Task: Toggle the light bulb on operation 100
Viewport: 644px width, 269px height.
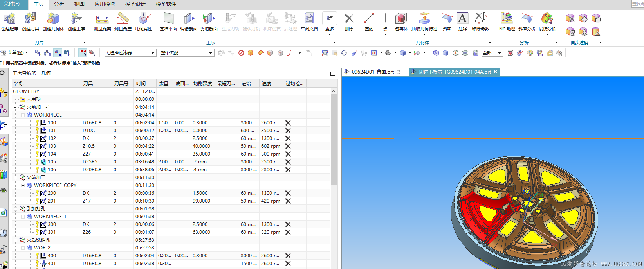Action: tap(37, 122)
